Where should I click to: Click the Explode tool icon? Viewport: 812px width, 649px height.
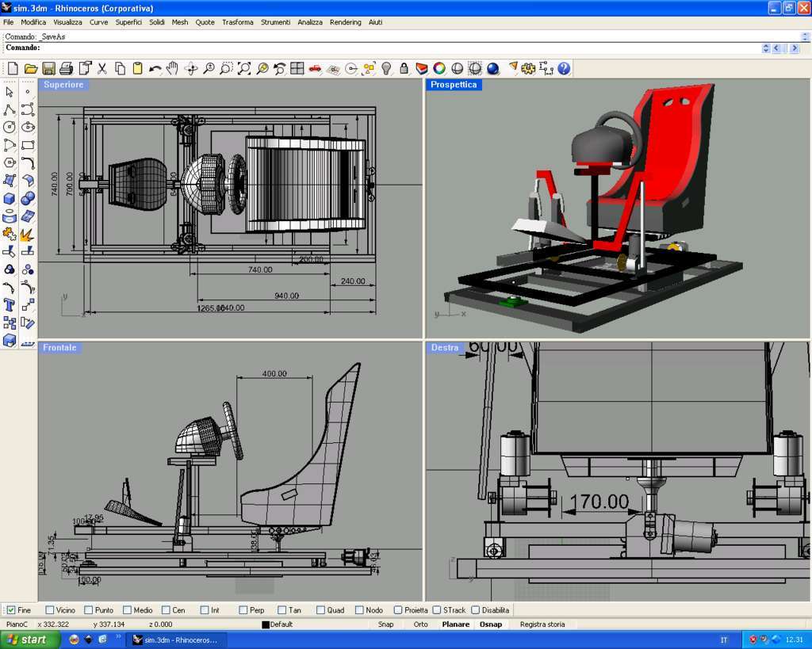point(28,235)
